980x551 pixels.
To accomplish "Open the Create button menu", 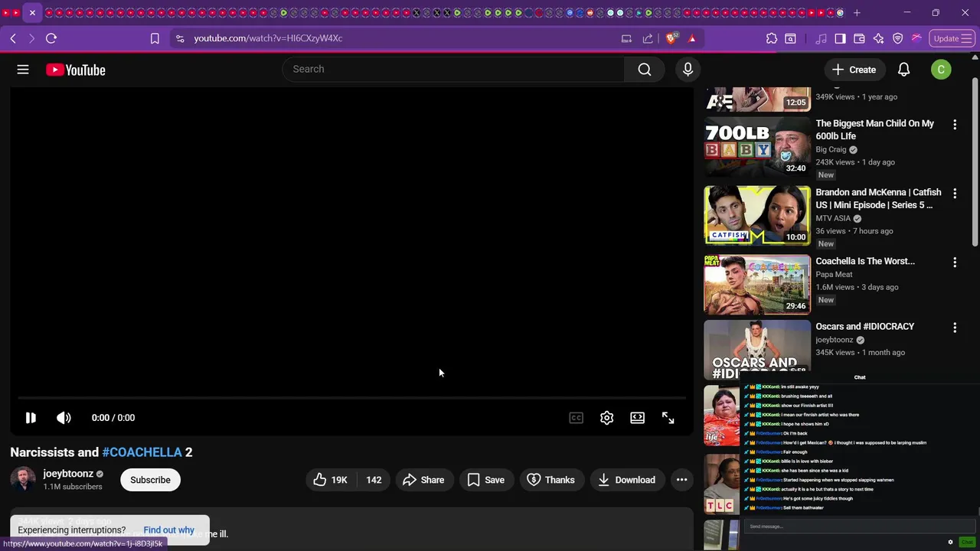I will tap(854, 70).
